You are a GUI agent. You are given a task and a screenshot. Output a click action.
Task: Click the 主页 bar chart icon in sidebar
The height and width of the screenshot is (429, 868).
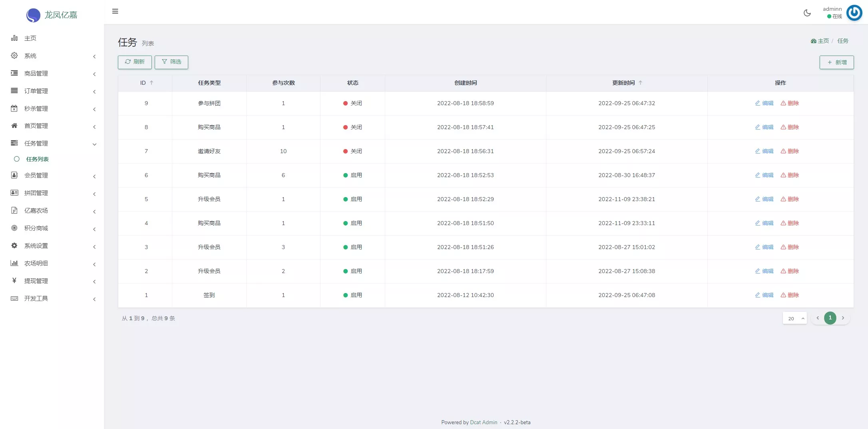point(14,38)
